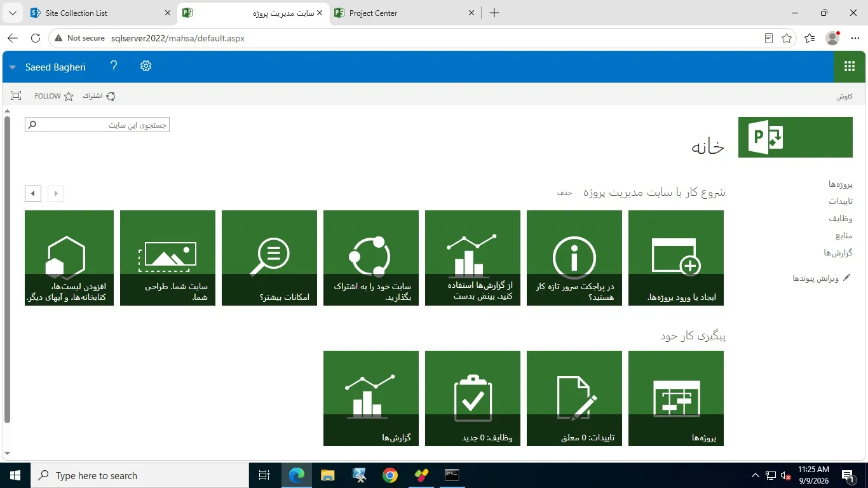
Task: Click the search magnifier in site search
Action: pos(32,125)
